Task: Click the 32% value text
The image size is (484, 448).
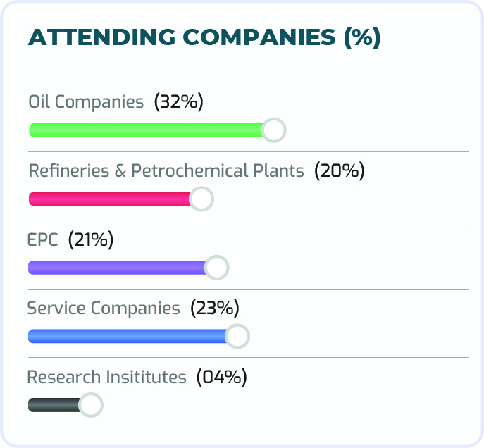Action: click(x=179, y=102)
